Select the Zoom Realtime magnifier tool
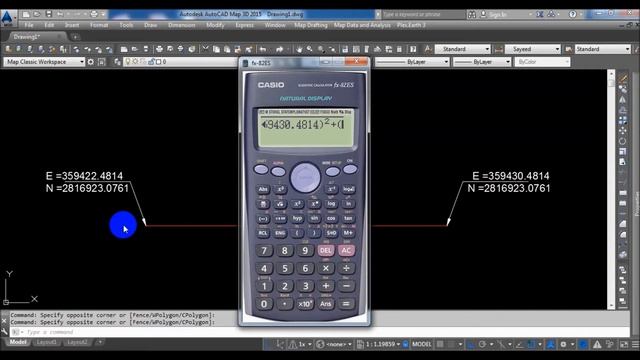Image resolution: width=640 pixels, height=360 pixels. 310,49
